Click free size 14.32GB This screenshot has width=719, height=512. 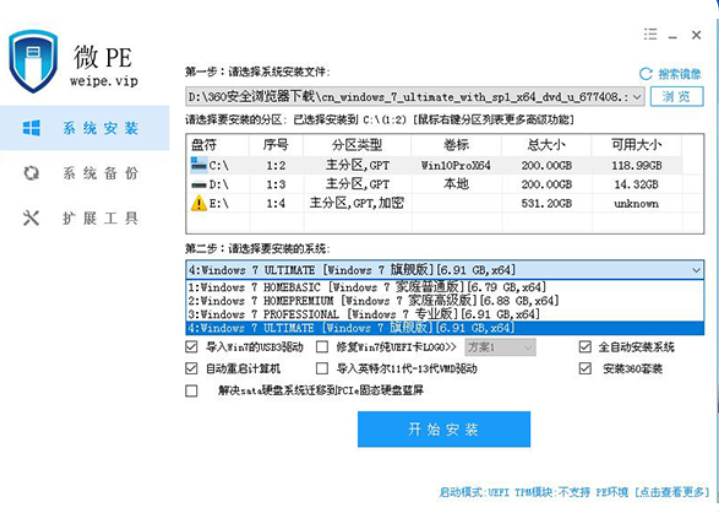click(636, 184)
